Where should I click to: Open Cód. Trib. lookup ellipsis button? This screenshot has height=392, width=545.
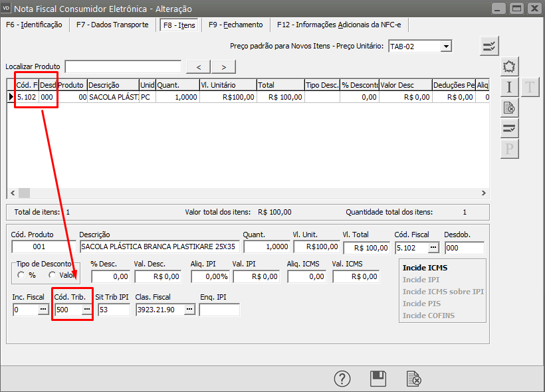[x=86, y=310]
